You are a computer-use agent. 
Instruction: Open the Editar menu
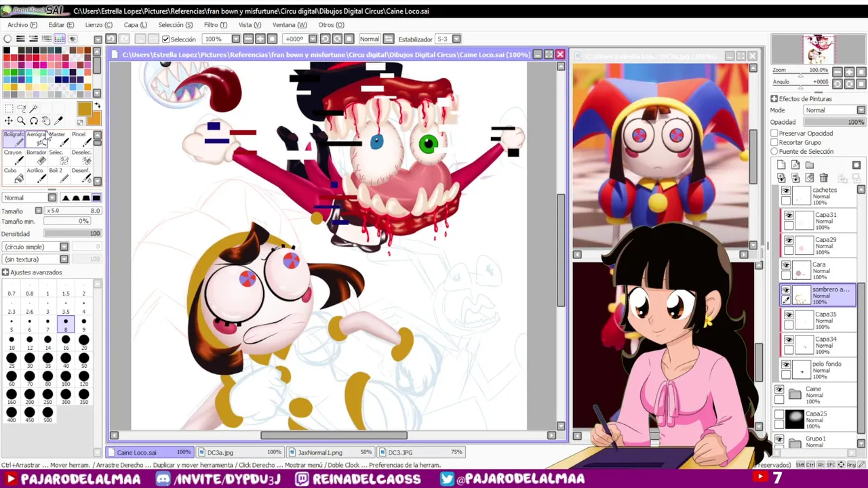coord(61,25)
